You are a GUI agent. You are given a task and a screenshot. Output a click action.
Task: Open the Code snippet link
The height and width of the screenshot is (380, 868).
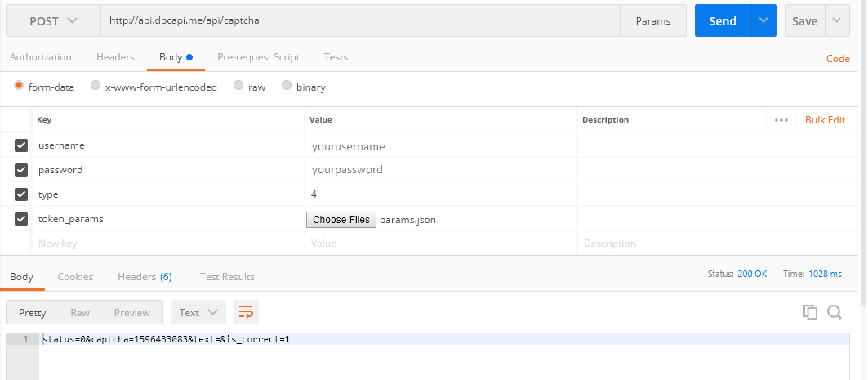838,59
